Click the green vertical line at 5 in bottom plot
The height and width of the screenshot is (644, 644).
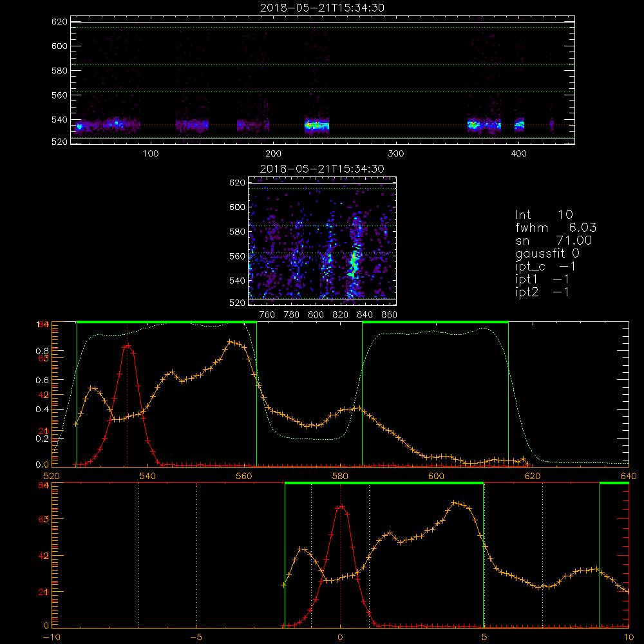point(484,555)
